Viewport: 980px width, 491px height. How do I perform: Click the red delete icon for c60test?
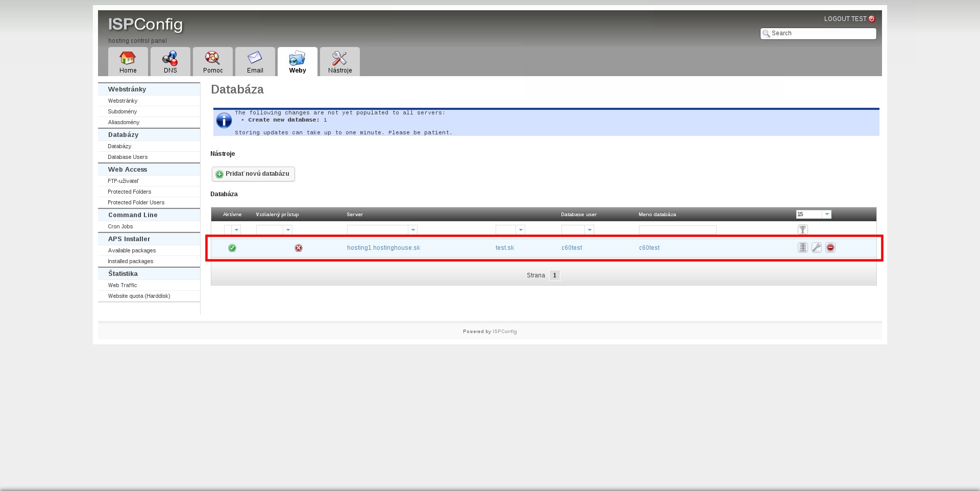[x=830, y=248]
